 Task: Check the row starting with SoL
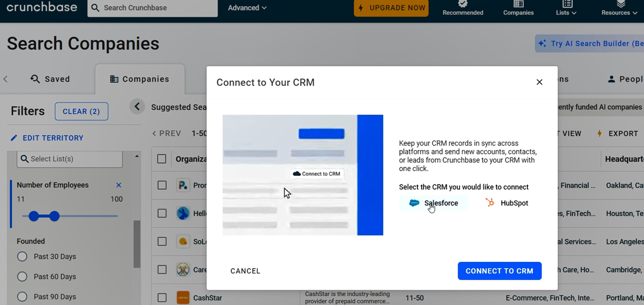pos(162,241)
